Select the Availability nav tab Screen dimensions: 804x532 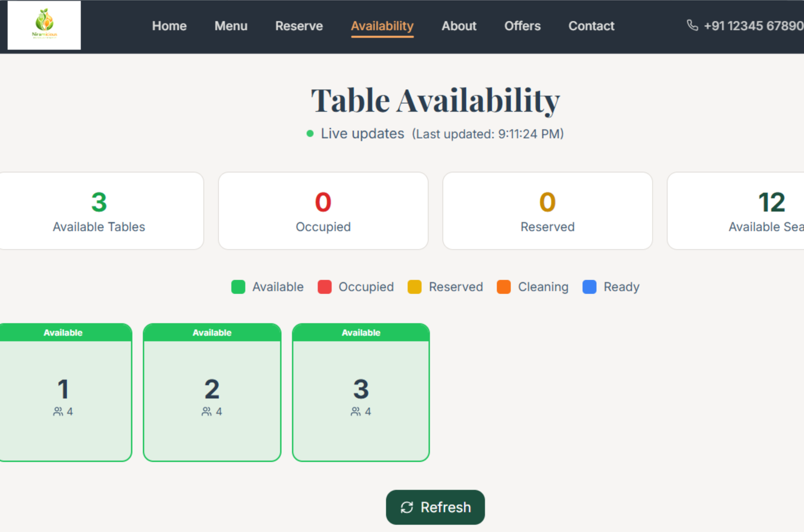coord(382,26)
